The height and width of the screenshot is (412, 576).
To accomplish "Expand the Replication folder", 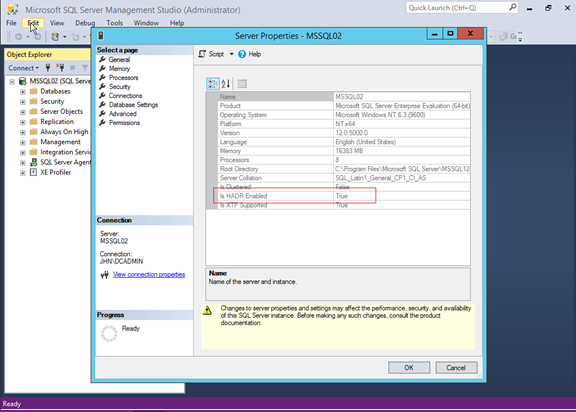I will click(x=23, y=122).
